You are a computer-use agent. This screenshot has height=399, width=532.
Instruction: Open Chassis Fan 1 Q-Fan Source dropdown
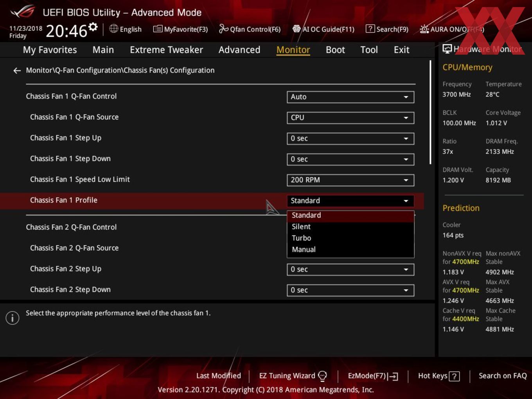[350, 118]
